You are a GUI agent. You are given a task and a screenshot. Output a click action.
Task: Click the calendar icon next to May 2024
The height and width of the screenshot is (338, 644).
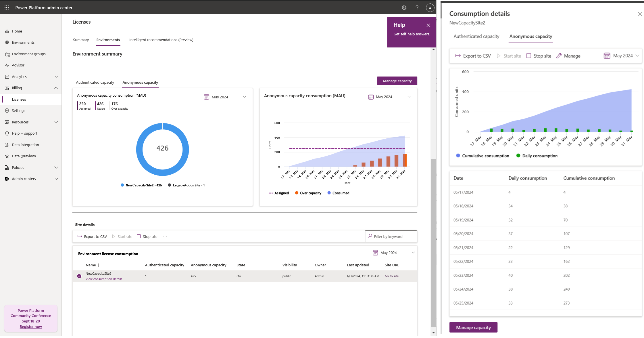click(607, 56)
